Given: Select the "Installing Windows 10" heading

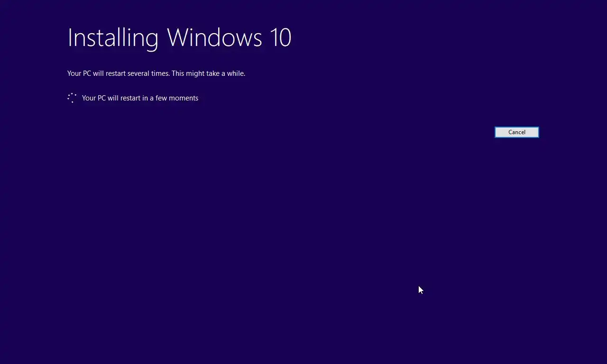Looking at the screenshot, I should point(179,37).
